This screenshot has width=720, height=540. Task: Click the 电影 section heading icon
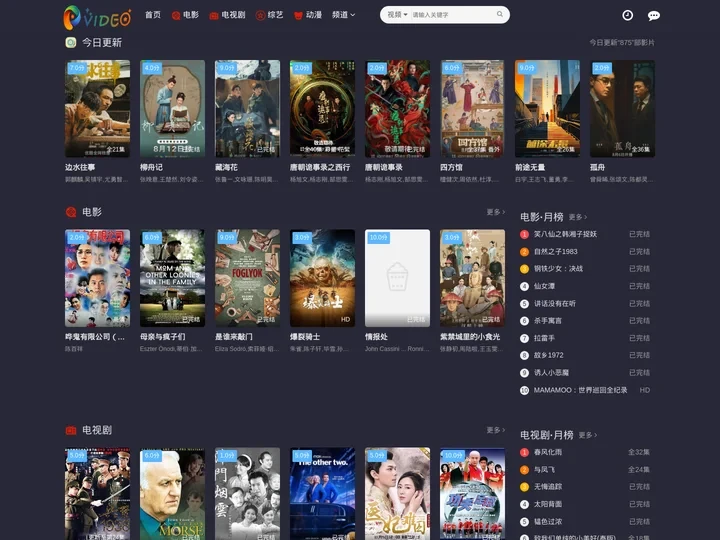tap(71, 212)
